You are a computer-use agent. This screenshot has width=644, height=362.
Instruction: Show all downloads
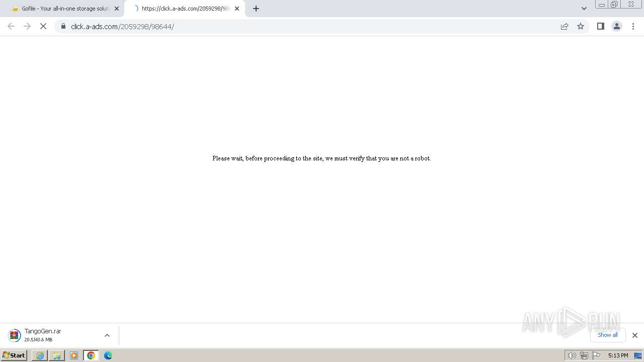pyautogui.click(x=608, y=335)
